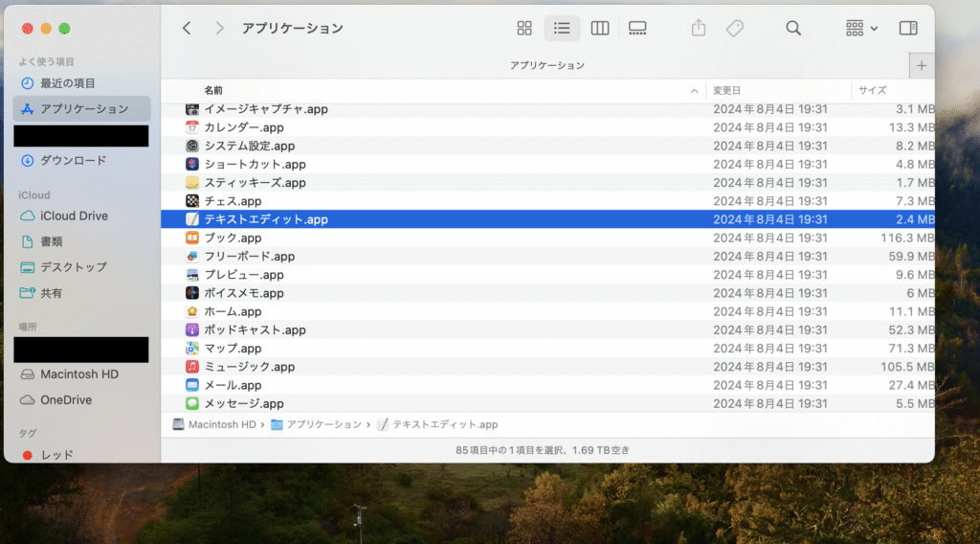Click the ミュージック.app icon
Viewport: 980px width, 544px height.
tap(192, 367)
